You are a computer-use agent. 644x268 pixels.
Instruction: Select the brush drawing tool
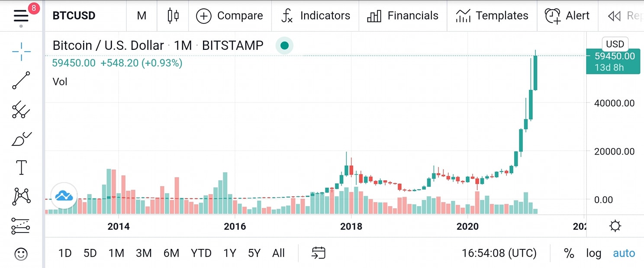pos(21,139)
